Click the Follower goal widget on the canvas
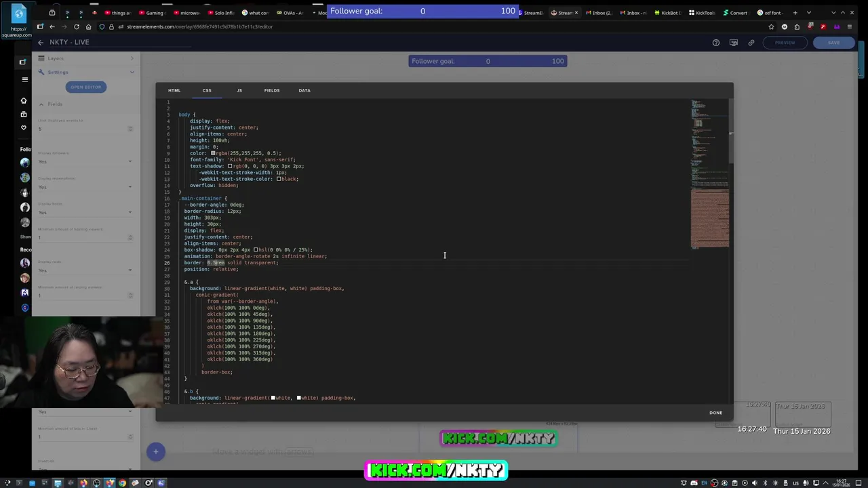868x488 pixels. coord(488,61)
